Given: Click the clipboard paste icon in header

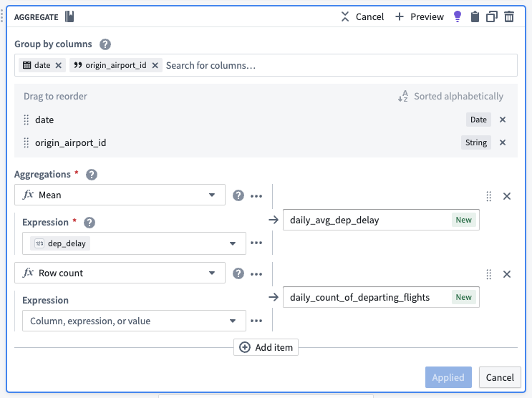Looking at the screenshot, I should click(475, 16).
